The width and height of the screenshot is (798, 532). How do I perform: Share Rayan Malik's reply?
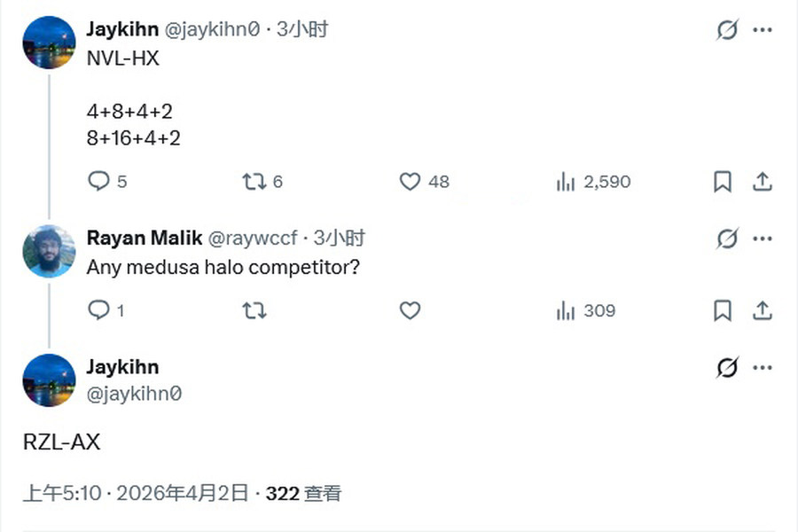762,310
